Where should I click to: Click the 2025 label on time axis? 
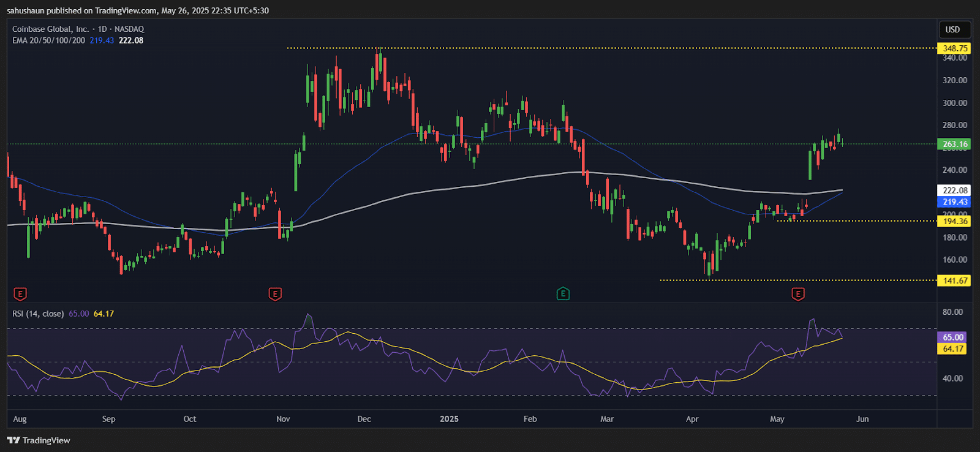click(x=449, y=419)
